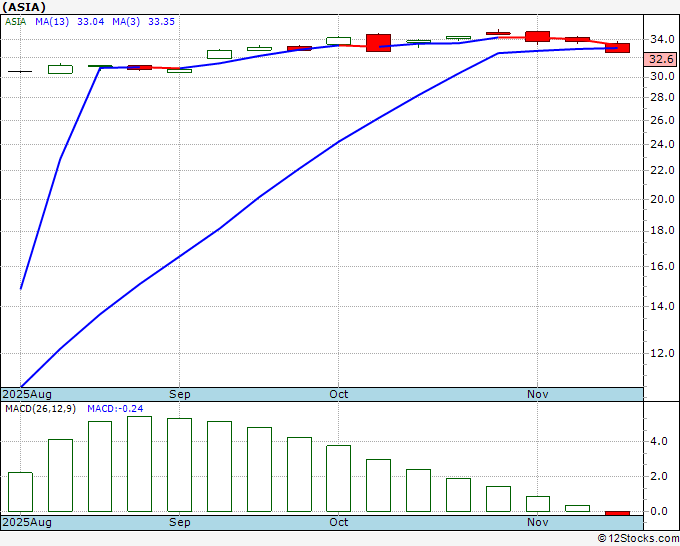
Task: Click the Nov label on MACD axis
Action: [x=537, y=522]
